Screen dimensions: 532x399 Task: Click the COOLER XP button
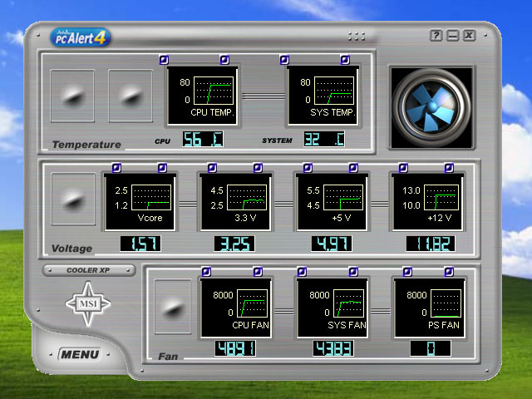(89, 270)
